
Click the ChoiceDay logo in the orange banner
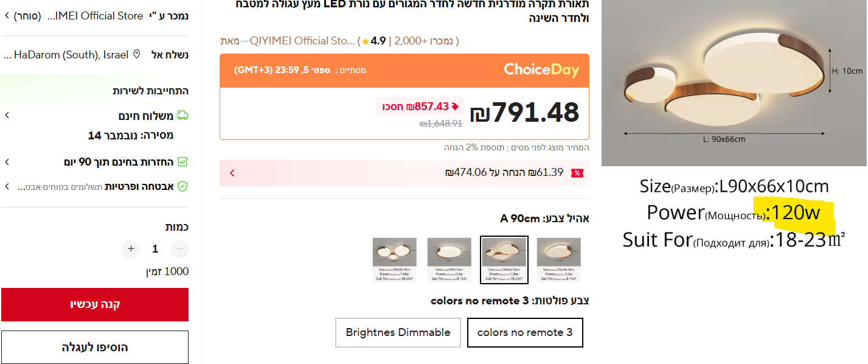click(x=541, y=70)
